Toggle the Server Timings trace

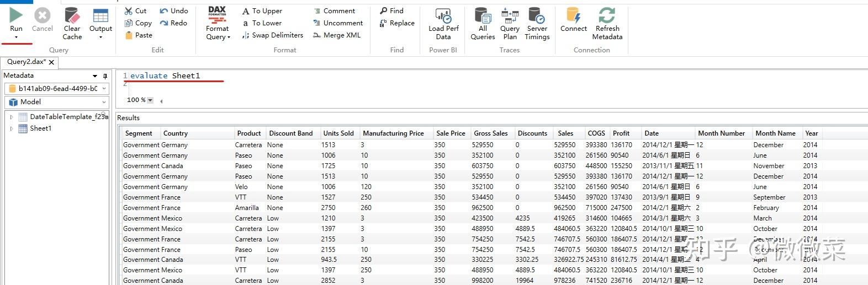[x=537, y=15]
